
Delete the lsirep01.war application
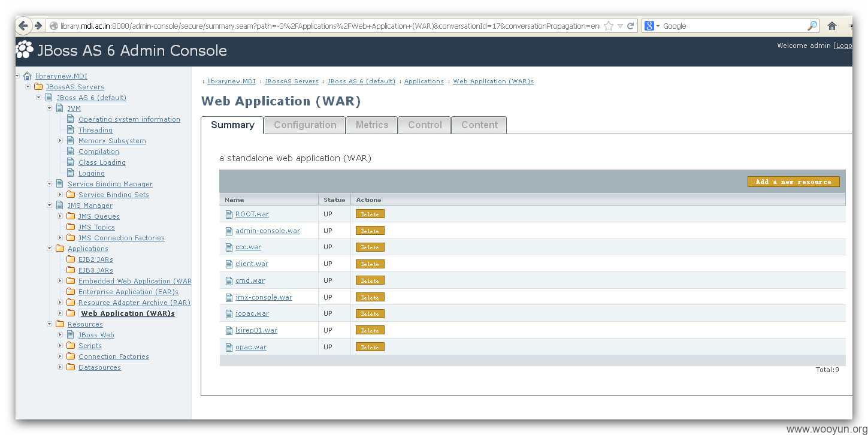pos(370,330)
